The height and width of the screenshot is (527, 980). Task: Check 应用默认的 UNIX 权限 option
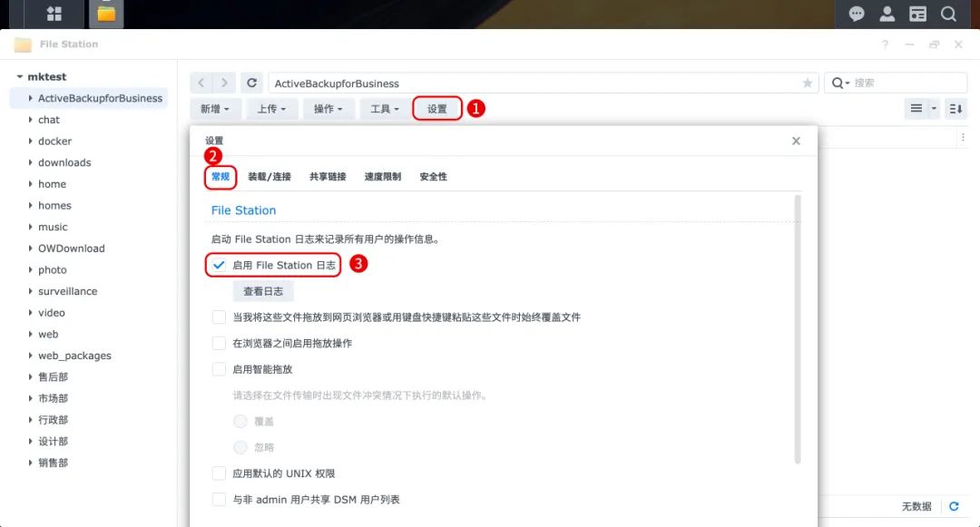click(219, 473)
